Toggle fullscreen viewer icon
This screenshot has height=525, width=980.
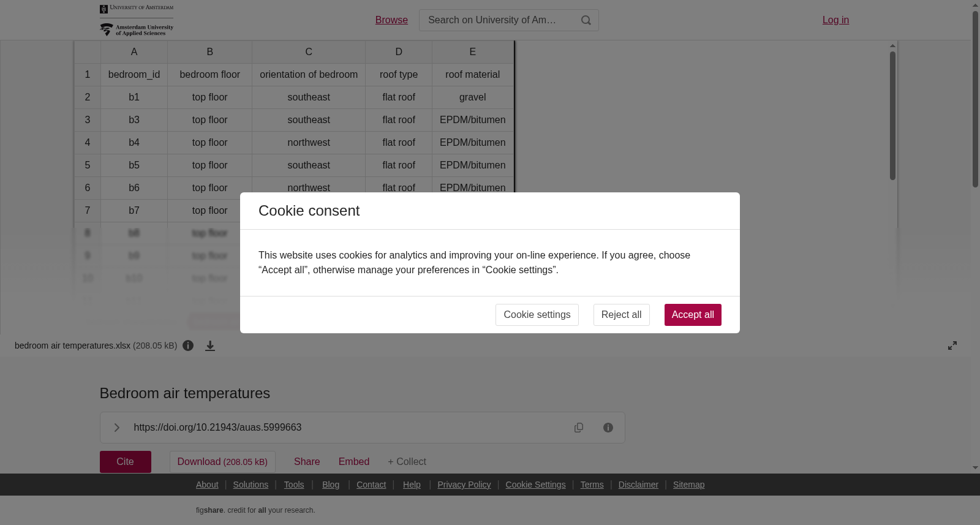pyautogui.click(x=952, y=346)
